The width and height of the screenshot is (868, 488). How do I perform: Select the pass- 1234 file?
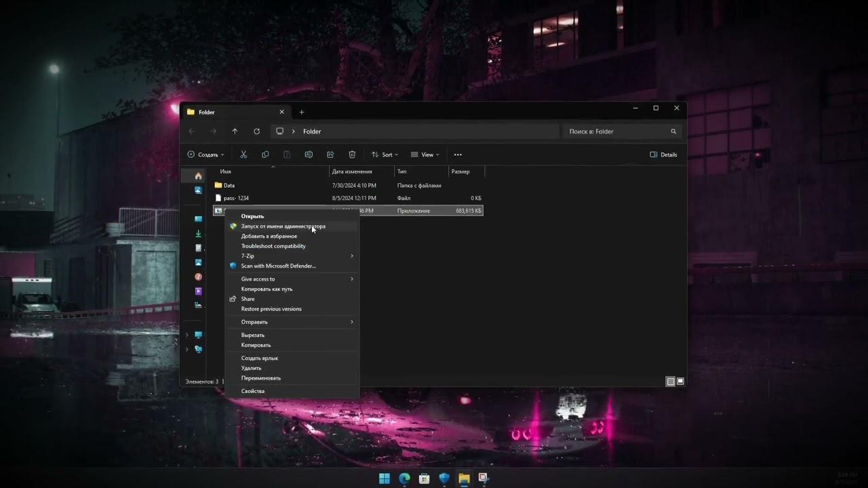(349, 198)
